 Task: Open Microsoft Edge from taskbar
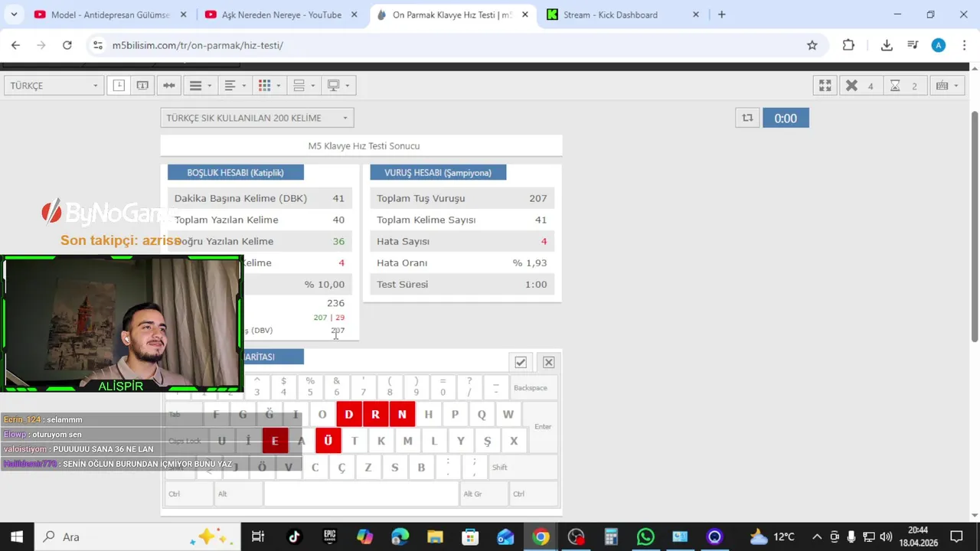click(400, 536)
